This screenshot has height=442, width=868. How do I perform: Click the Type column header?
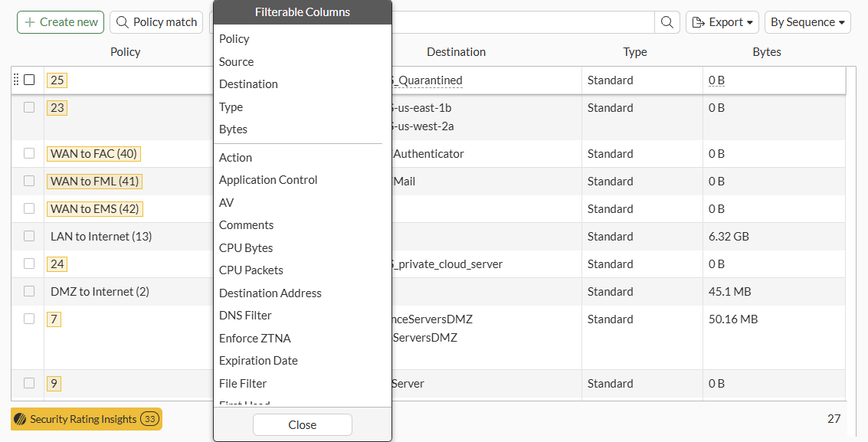click(x=635, y=52)
